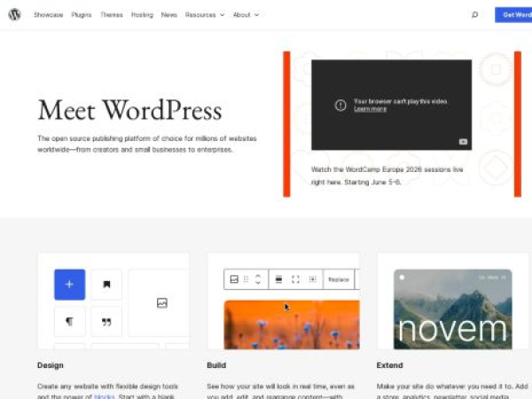Screen dimensions: 532x399
Task: Click the Meet WordPress heading
Action: [x=129, y=110]
